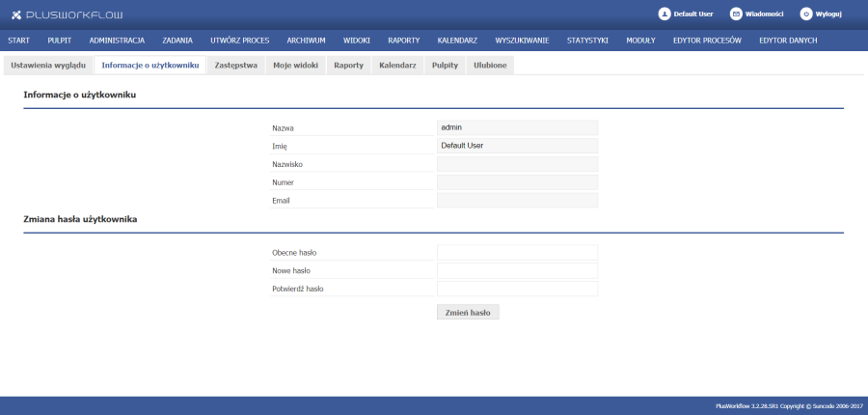Switch to the Zastępstwa tab
868x415 pixels.
tap(236, 65)
